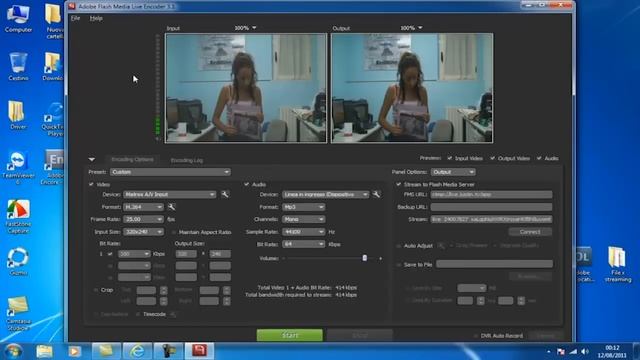This screenshot has width=640, height=360.
Task: Open the Cestino recycle bin icon
Action: [x=18, y=67]
